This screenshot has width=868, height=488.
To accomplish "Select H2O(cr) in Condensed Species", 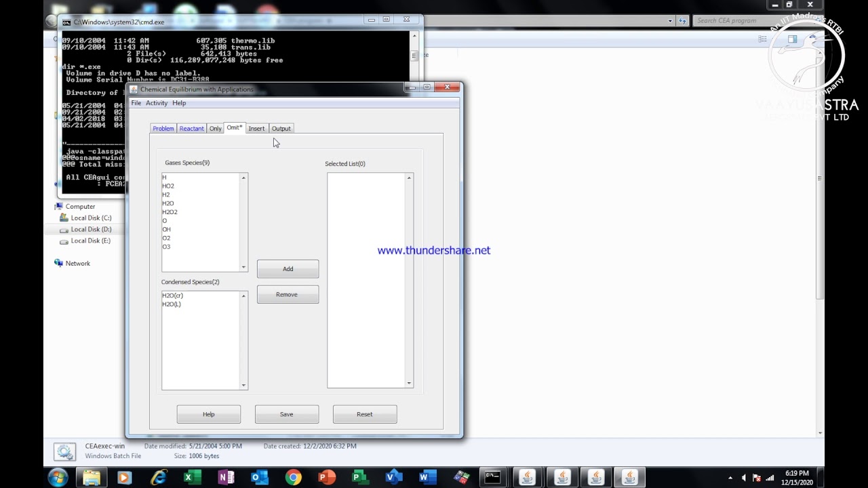I will pos(201,296).
